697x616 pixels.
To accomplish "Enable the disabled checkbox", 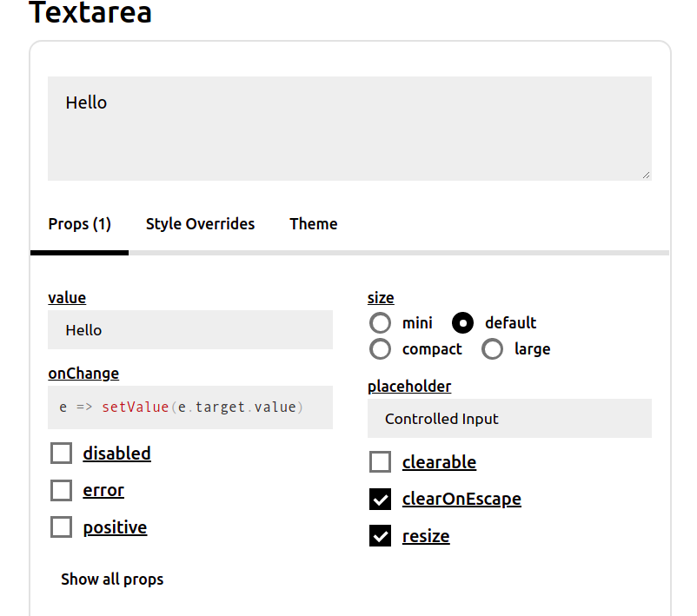I will tap(62, 454).
